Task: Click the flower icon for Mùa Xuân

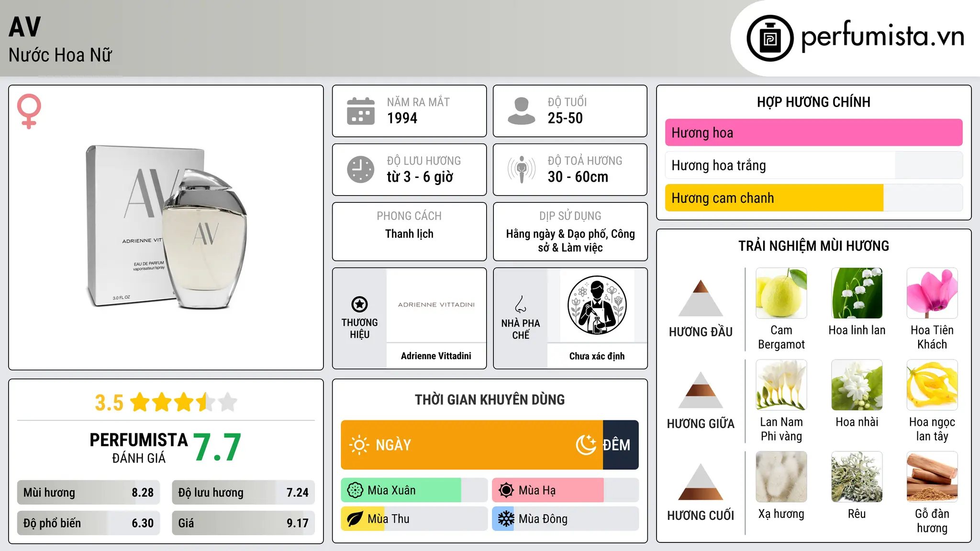Action: tap(355, 490)
